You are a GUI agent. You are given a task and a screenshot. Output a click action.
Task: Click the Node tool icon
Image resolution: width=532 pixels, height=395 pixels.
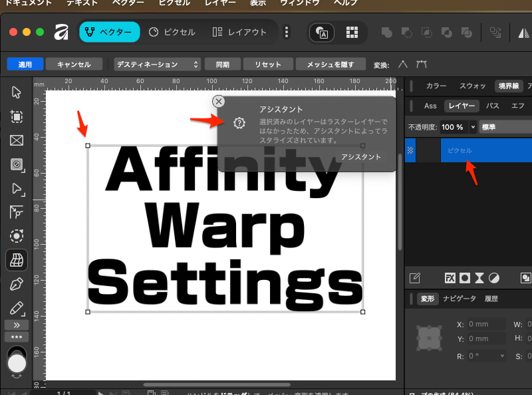pyautogui.click(x=17, y=188)
